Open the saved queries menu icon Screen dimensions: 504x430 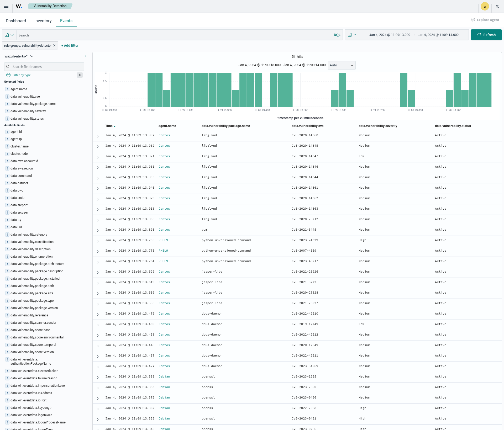pos(9,35)
